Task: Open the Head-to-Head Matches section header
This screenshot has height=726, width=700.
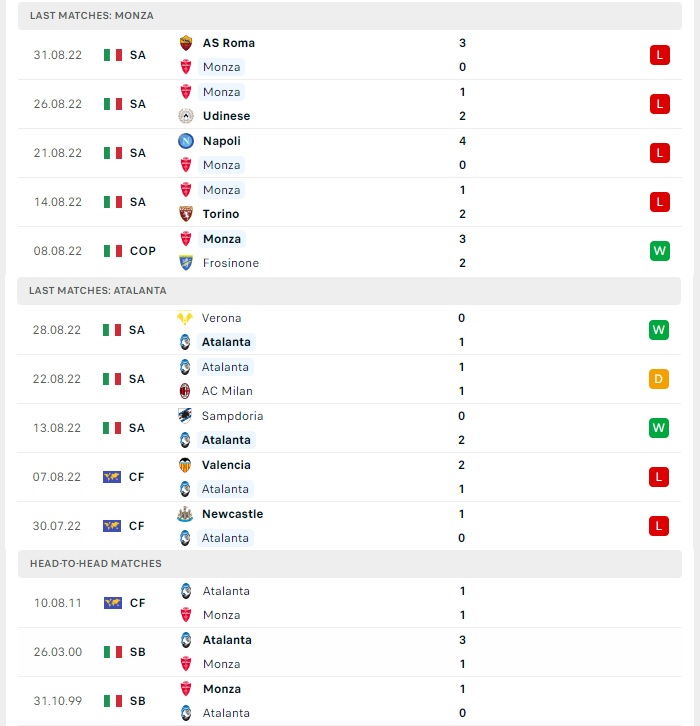Action: coord(350,563)
